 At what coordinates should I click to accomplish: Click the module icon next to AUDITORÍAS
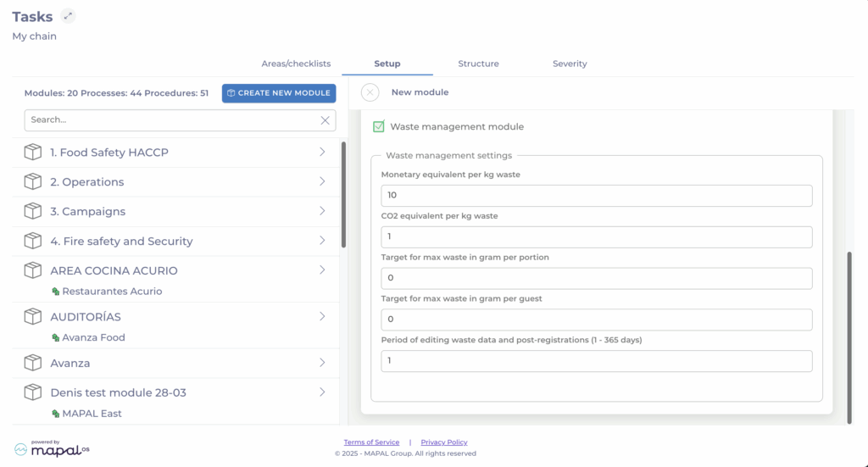pos(33,317)
